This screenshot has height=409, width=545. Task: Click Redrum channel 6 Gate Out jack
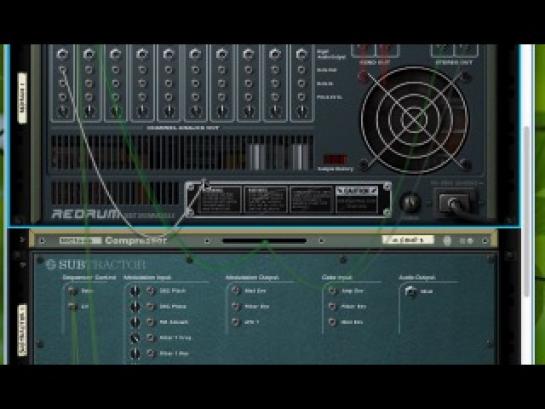[195, 70]
